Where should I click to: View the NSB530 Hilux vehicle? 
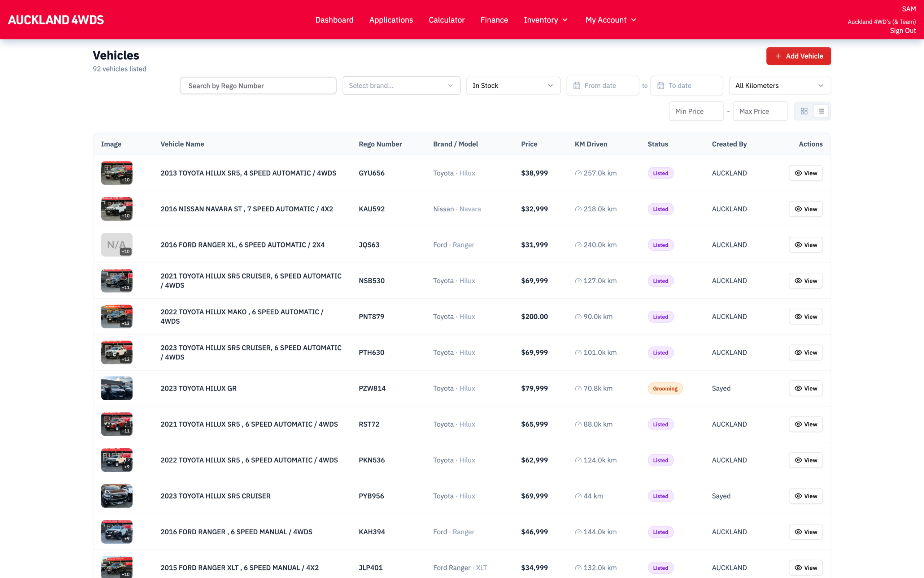point(806,281)
